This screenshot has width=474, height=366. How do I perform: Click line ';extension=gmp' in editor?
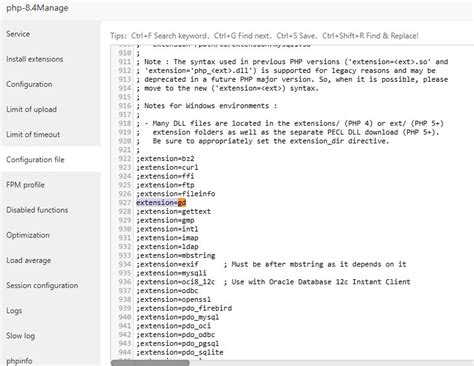pos(165,220)
